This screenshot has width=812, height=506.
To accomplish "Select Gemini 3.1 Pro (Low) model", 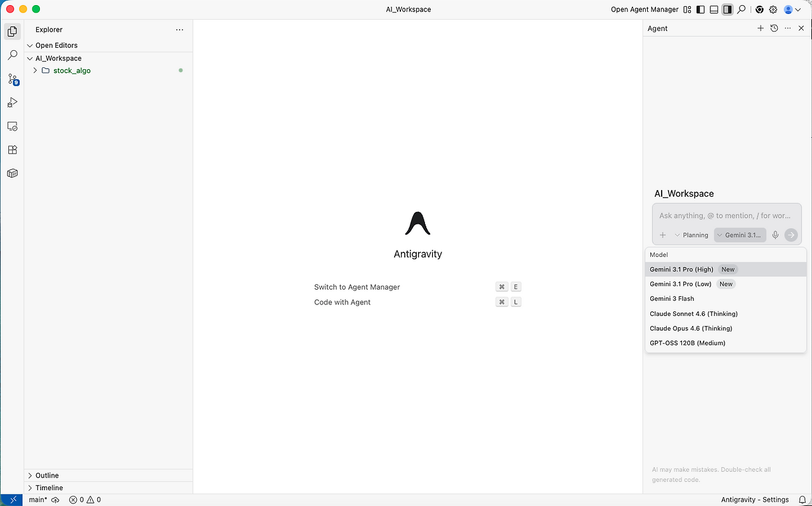I will click(726, 284).
